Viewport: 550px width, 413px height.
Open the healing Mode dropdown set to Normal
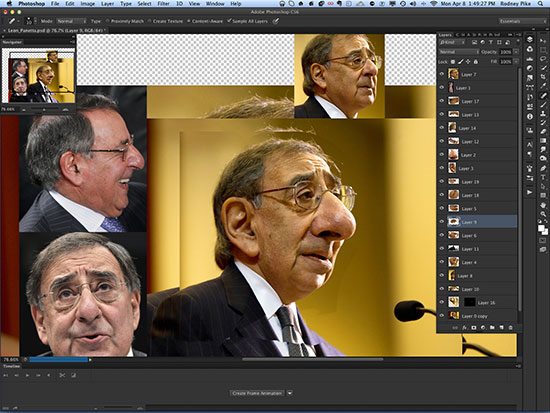(71, 21)
